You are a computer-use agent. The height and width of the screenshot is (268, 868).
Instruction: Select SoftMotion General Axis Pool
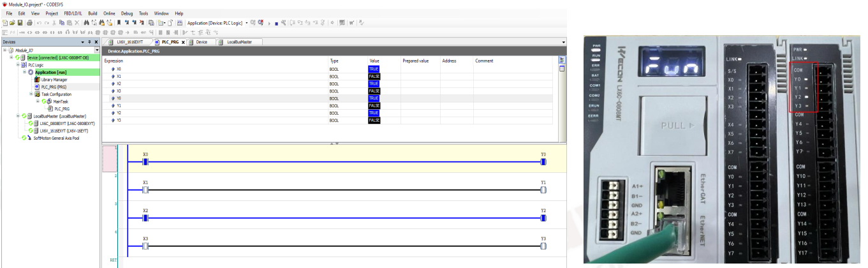[56, 137]
